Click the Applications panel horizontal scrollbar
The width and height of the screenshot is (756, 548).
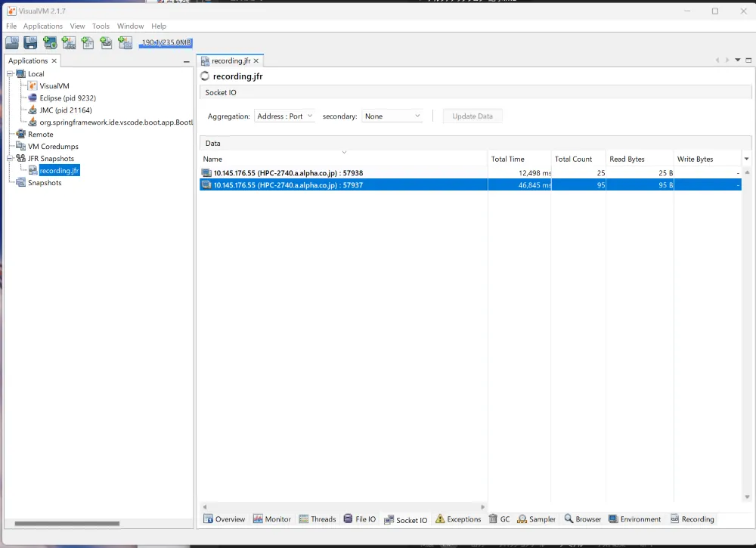(x=67, y=523)
